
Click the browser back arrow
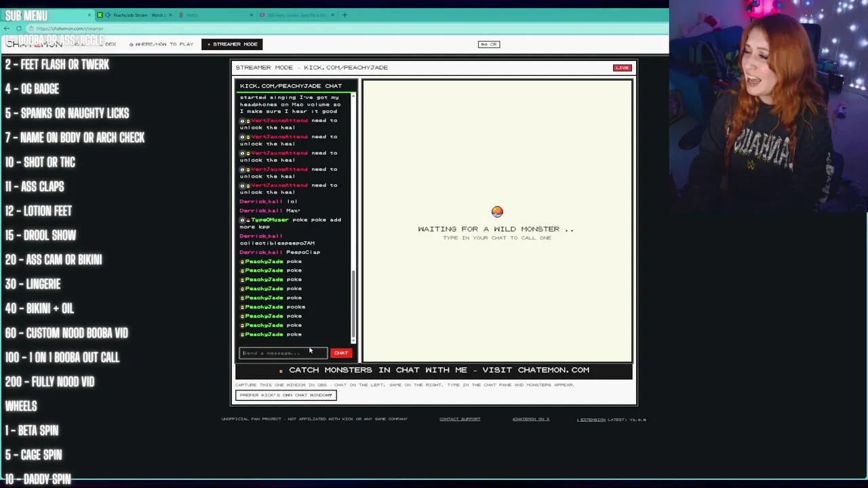click(7, 28)
